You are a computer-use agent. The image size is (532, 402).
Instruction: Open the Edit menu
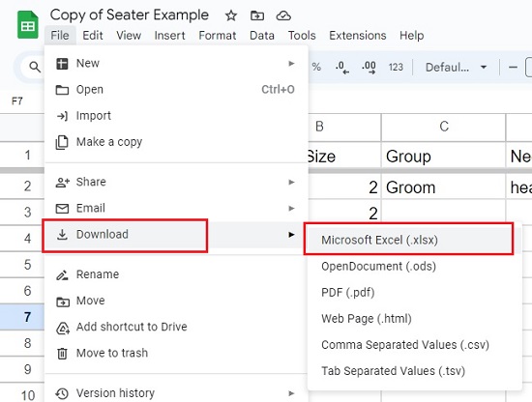(x=93, y=35)
